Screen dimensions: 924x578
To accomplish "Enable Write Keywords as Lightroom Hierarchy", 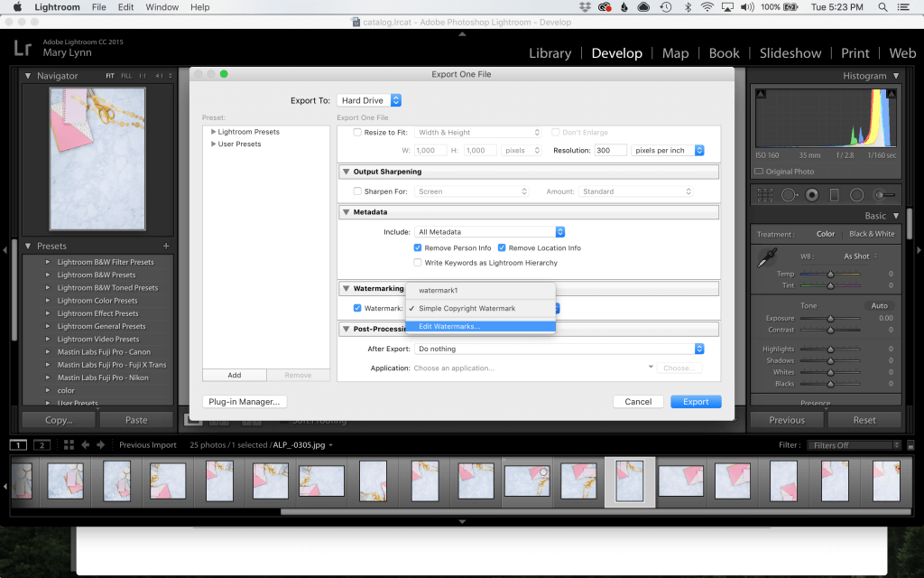I will tap(418, 263).
